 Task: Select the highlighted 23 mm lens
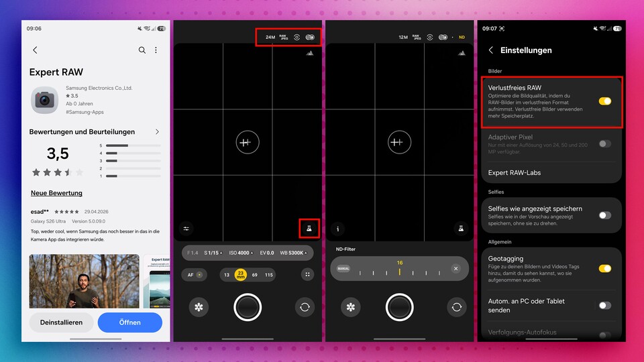click(x=240, y=275)
